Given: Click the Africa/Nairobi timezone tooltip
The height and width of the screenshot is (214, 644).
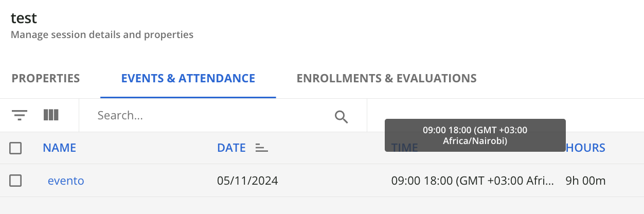Looking at the screenshot, I should coord(475,136).
